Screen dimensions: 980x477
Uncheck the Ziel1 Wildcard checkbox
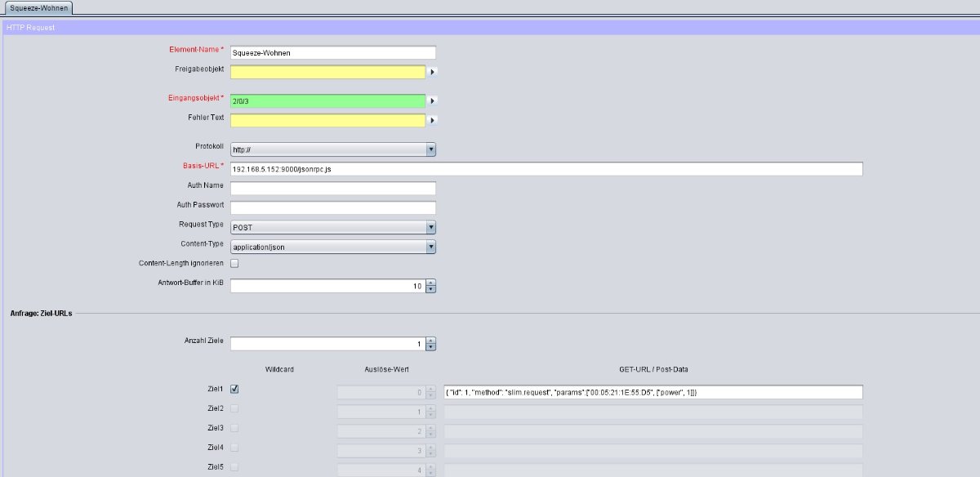coord(234,390)
